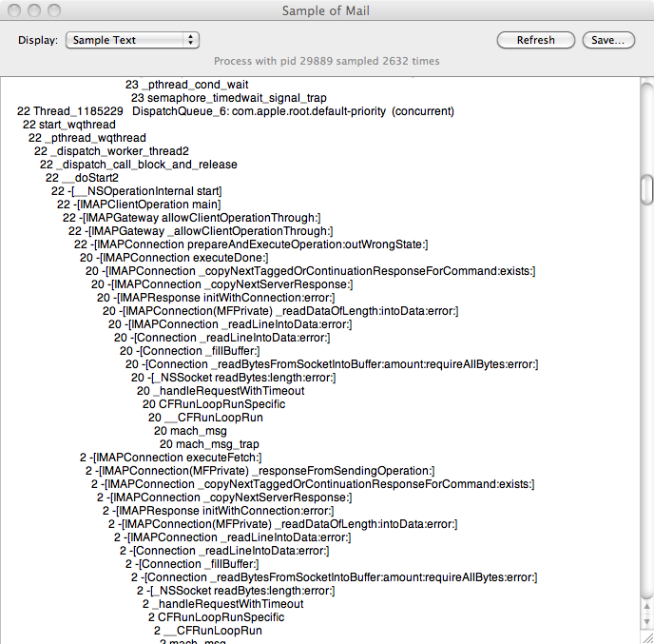654x644 pixels.
Task: Click the Save... button
Action: click(608, 40)
